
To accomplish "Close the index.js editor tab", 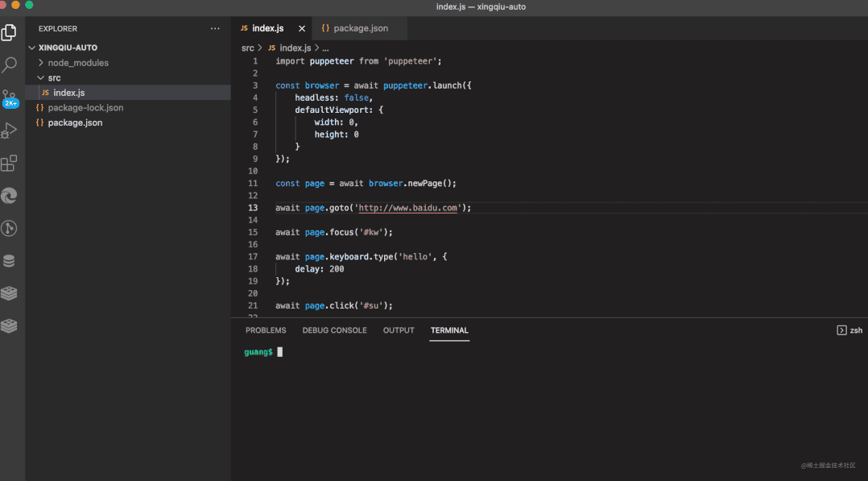I will (x=302, y=28).
